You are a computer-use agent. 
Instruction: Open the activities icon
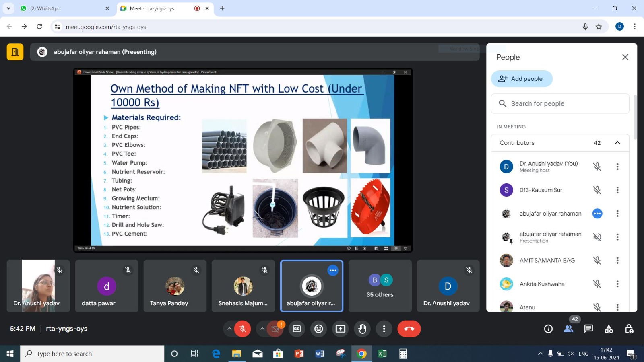[609, 329]
